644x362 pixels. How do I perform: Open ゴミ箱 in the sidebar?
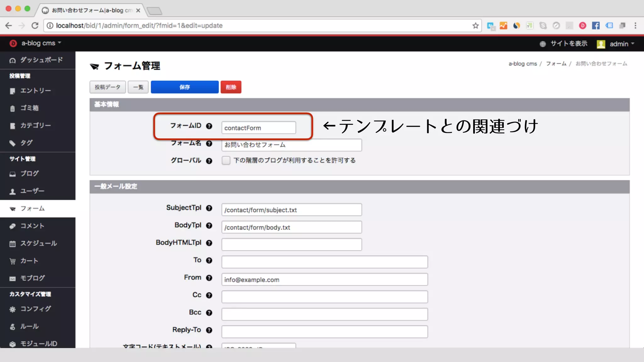(x=38, y=108)
